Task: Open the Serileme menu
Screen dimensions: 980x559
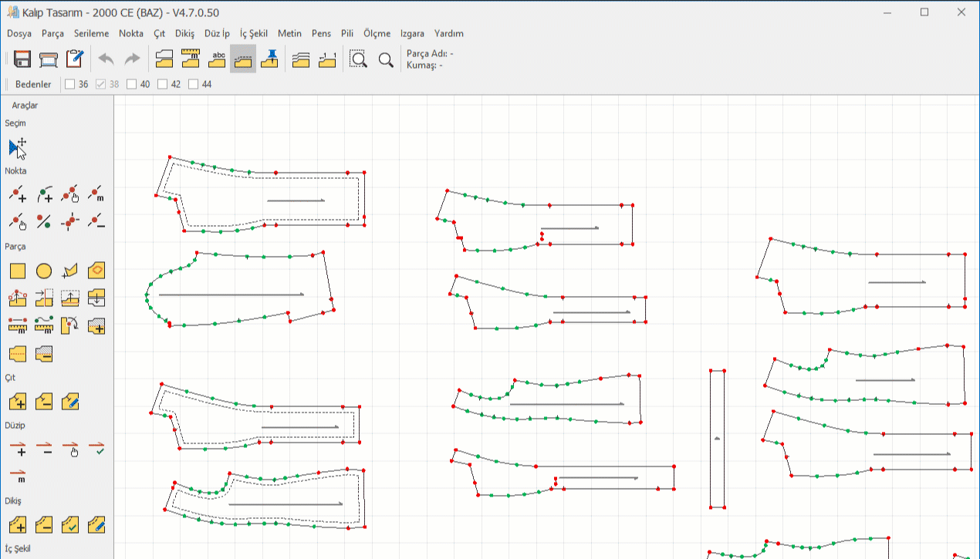Action: point(92,34)
